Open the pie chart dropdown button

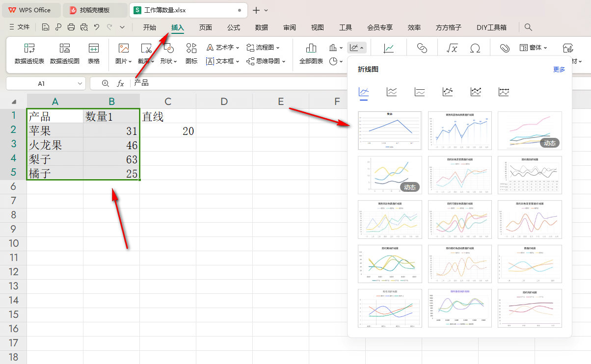pyautogui.click(x=336, y=61)
